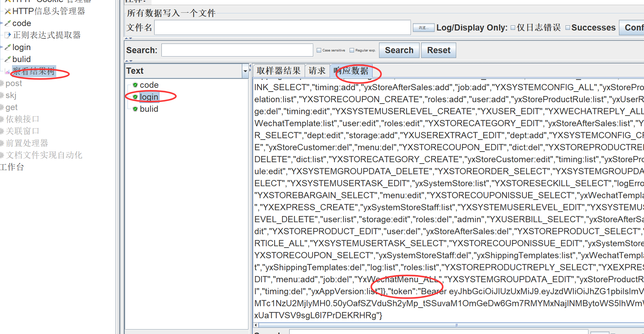Enable the Successes checkbox
The image size is (644, 334).
pos(568,28)
